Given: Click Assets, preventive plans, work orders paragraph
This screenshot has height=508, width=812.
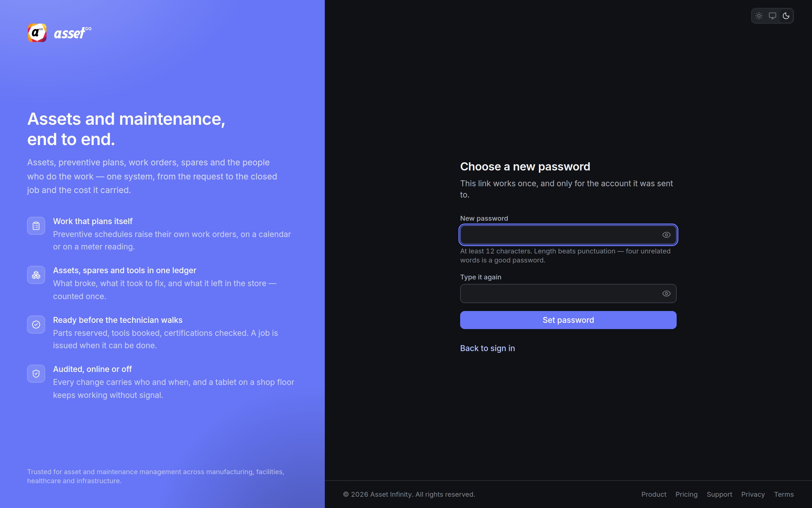Looking at the screenshot, I should (152, 176).
